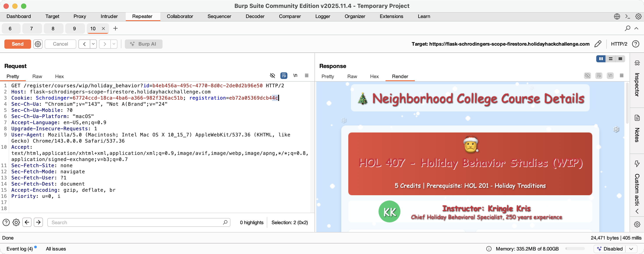
Task: Click the globe browser icon in top bar
Action: pos(617,16)
